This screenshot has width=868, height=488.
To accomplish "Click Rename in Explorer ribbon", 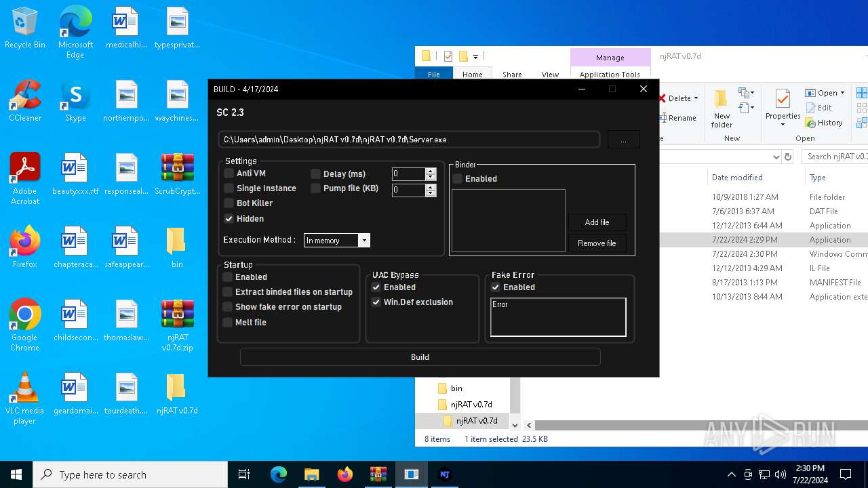I will [x=677, y=118].
